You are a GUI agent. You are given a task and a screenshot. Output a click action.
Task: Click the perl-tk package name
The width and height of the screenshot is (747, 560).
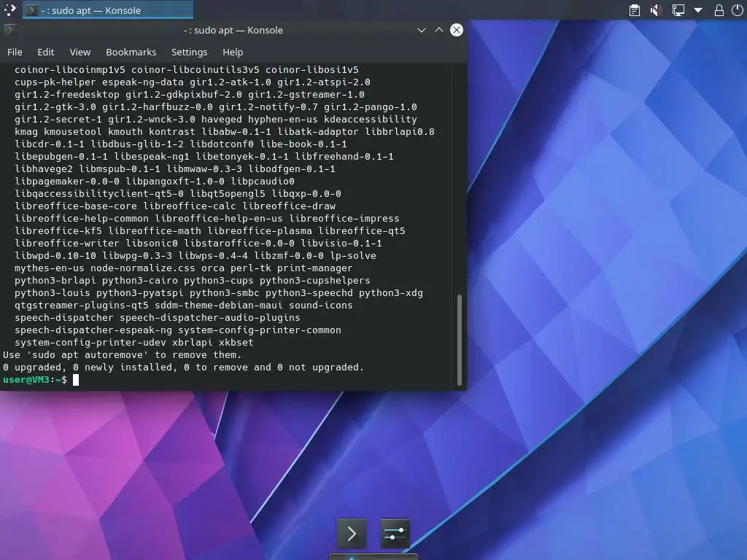(251, 268)
